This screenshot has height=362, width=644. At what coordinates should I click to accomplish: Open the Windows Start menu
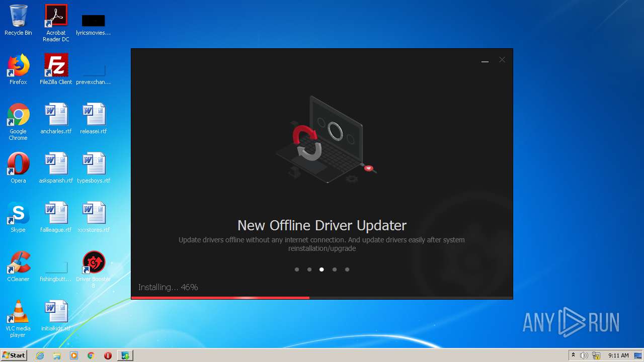(x=14, y=355)
